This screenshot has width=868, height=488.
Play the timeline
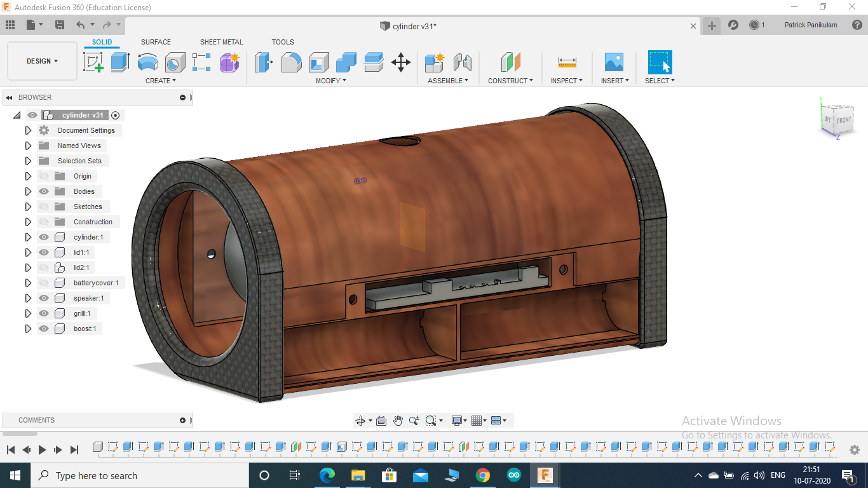[x=42, y=450]
